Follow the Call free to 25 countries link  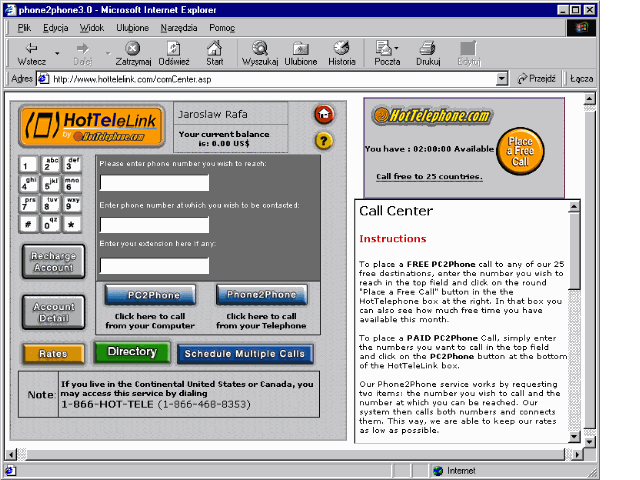tap(429, 176)
